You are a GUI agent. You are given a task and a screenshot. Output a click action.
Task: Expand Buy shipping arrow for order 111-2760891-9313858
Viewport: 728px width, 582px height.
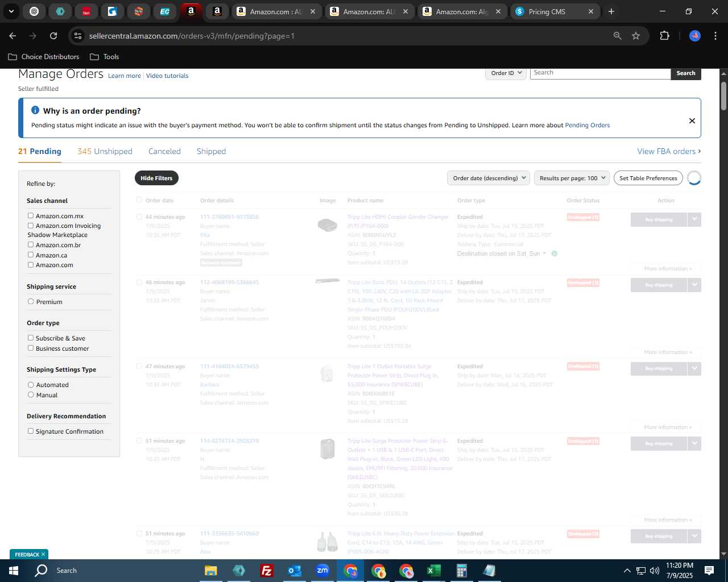[694, 219]
